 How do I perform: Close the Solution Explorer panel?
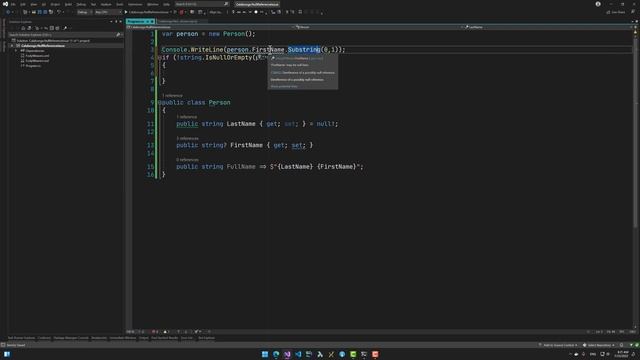[x=120, y=22]
